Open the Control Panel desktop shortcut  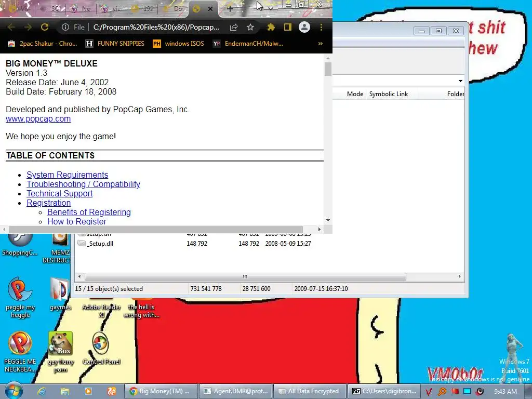click(x=101, y=349)
